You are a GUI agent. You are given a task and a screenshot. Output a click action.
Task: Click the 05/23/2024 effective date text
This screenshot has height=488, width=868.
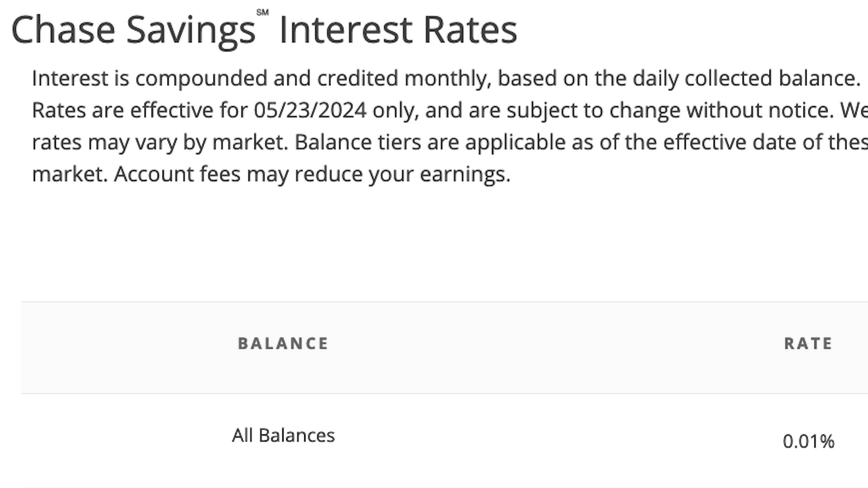coord(310,111)
